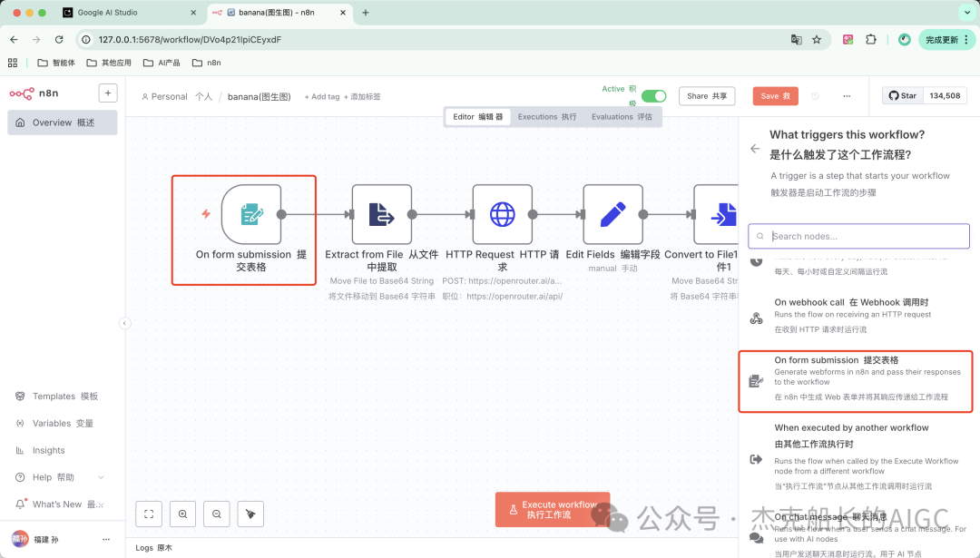This screenshot has height=558, width=980.
Task: Click Execute workflow button
Action: click(553, 509)
